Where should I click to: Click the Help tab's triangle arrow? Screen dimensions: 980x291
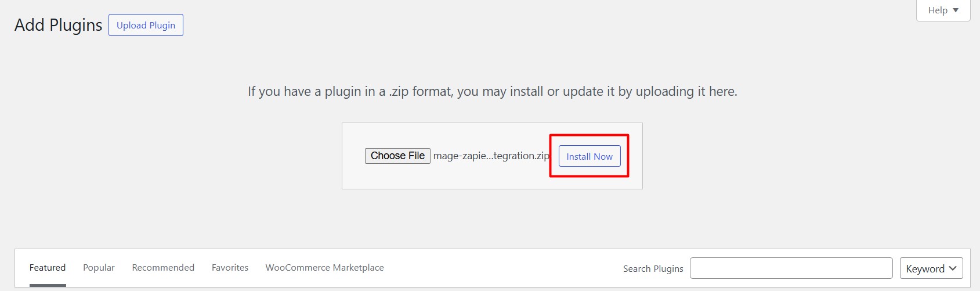[x=956, y=10]
